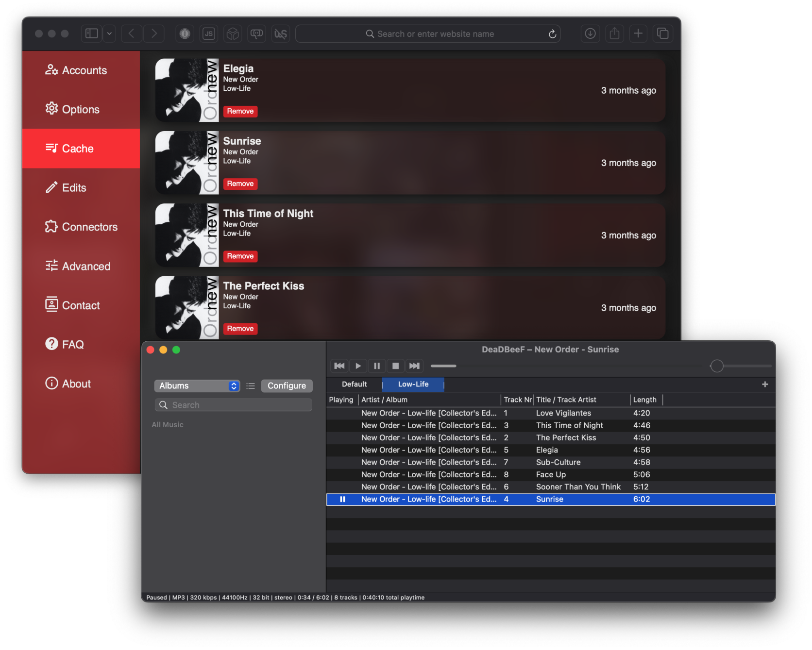Image resolution: width=812 pixels, height=650 pixels.
Task: Click the About info icon
Action: pos(51,383)
